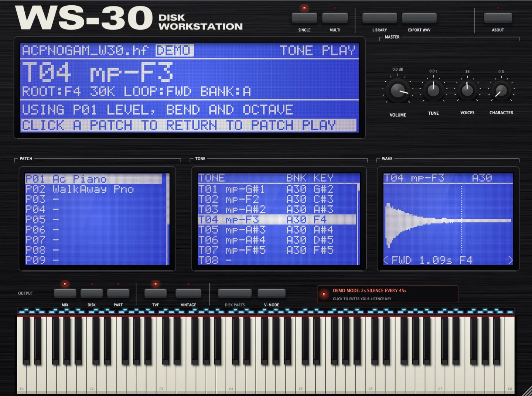
Task: Toggle the PART output button
Action: point(118,293)
